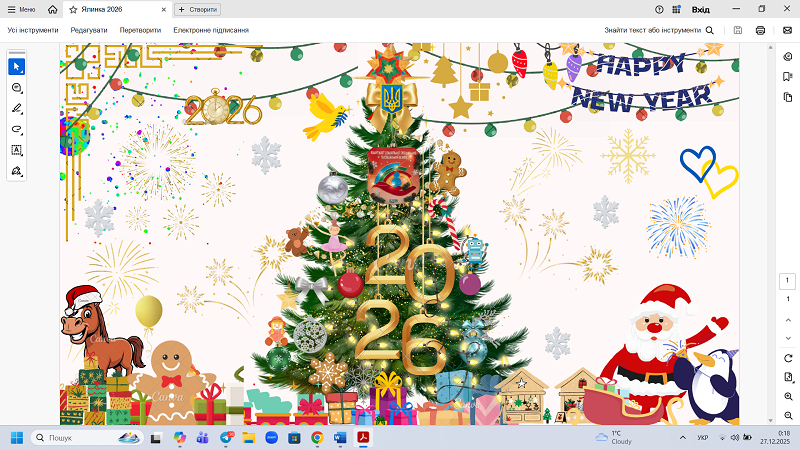Open the Меню hamburger menu
The width and height of the screenshot is (800, 450).
pyautogui.click(x=22, y=9)
